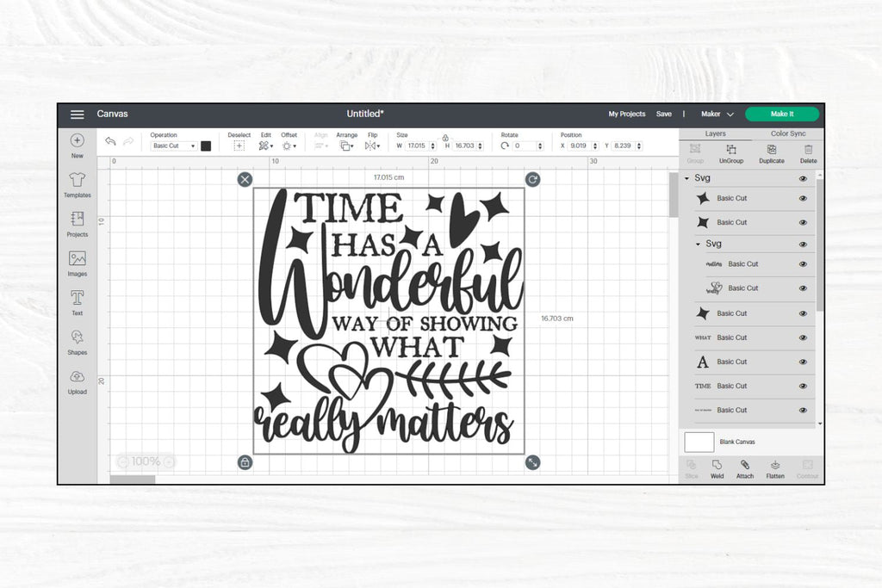Open the Maker machine dropdown

(717, 113)
